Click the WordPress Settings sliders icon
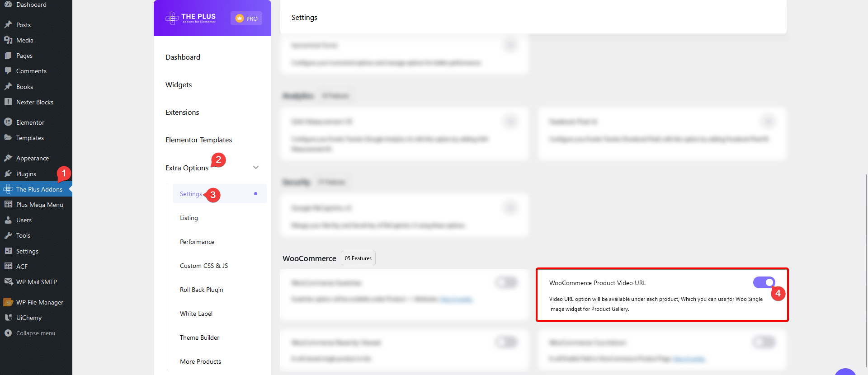The width and height of the screenshot is (868, 375). point(8,251)
